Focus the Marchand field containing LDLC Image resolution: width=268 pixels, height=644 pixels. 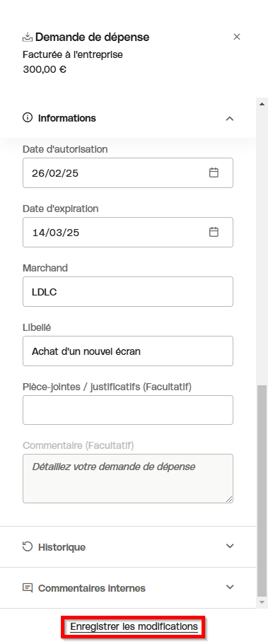pyautogui.click(x=128, y=292)
